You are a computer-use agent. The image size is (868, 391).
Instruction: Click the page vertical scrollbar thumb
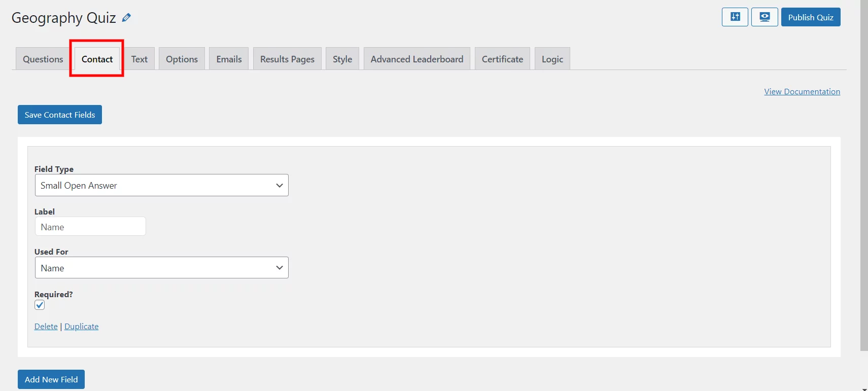pos(864,175)
